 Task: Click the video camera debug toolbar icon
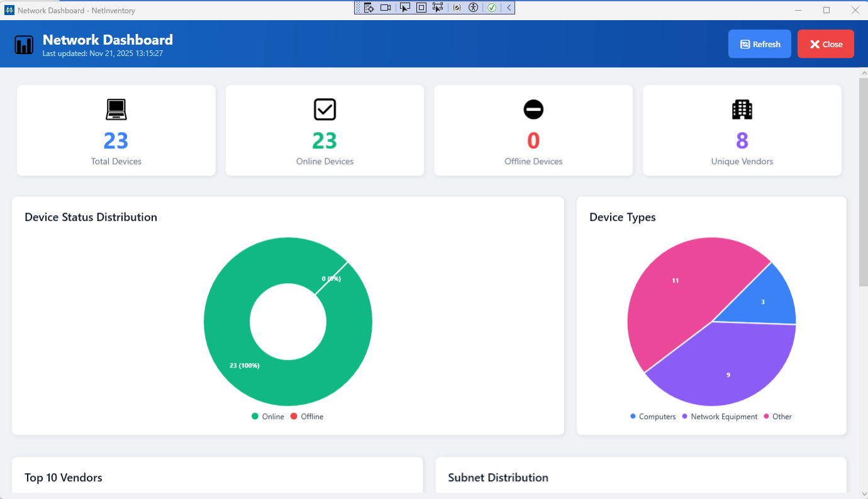point(386,8)
